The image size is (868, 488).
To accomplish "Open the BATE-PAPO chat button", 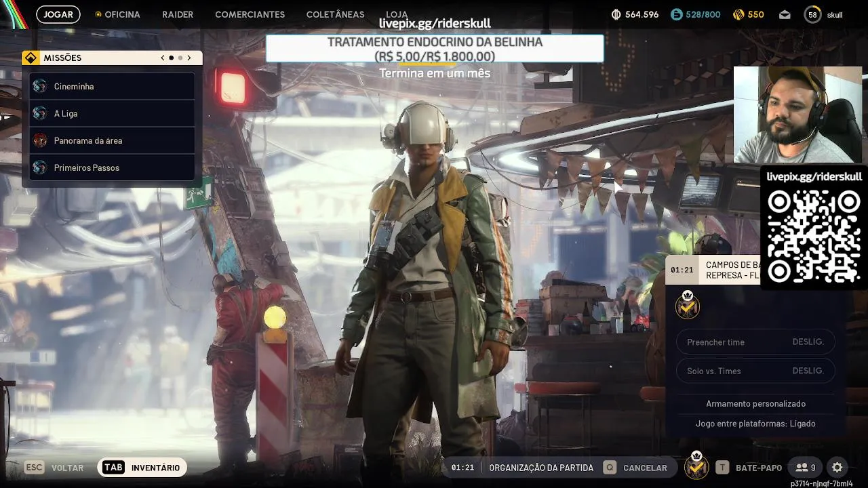I will coord(749,468).
